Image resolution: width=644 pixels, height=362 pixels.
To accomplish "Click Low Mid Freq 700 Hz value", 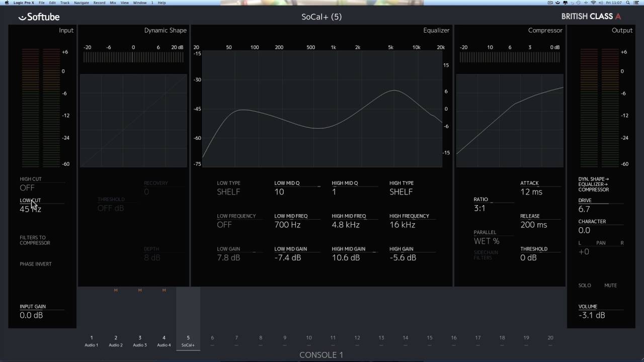I will point(287,225).
